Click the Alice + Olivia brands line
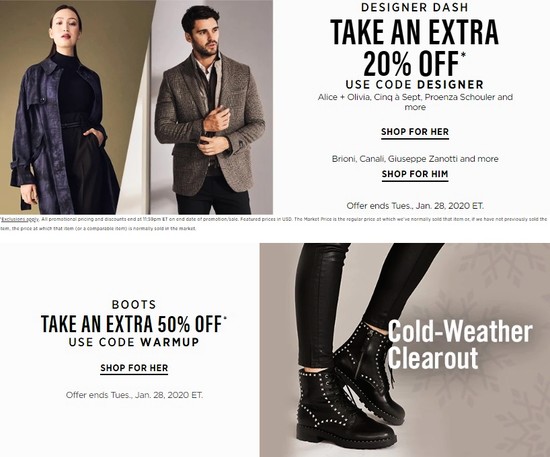 pos(415,102)
